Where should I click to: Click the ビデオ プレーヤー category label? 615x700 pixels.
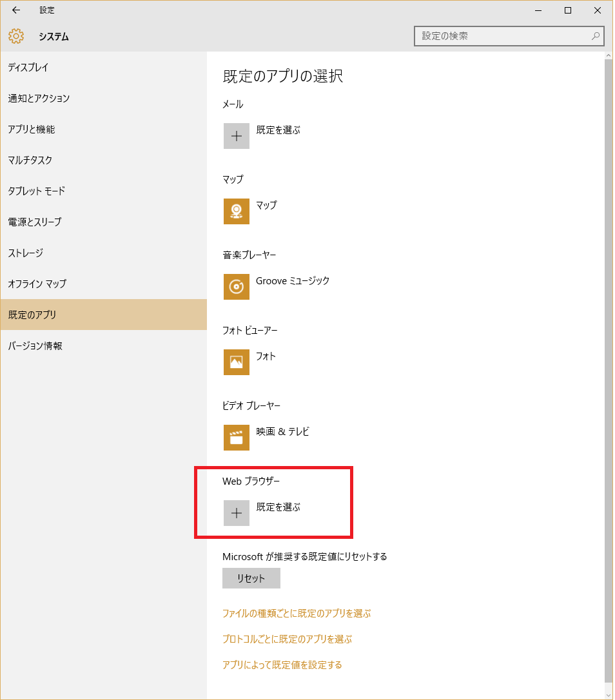251,406
